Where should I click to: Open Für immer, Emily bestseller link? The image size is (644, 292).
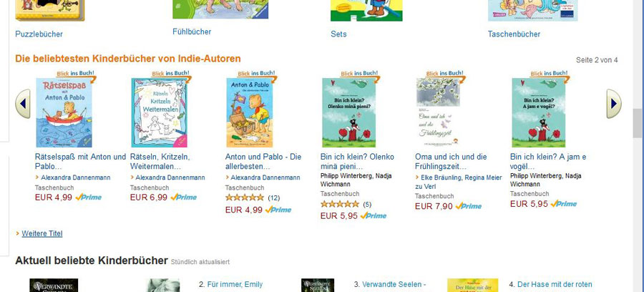pos(235,284)
